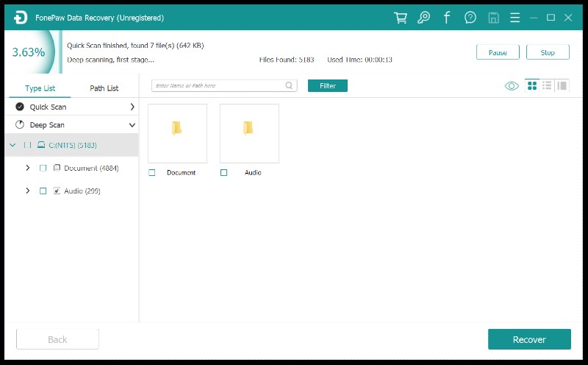Click the Quick Scan label

tap(48, 107)
